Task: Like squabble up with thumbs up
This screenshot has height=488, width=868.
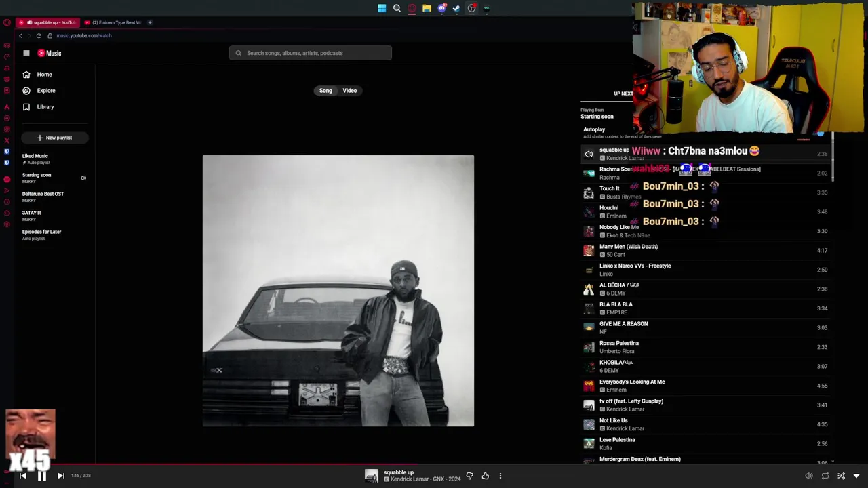Action: [x=485, y=476]
